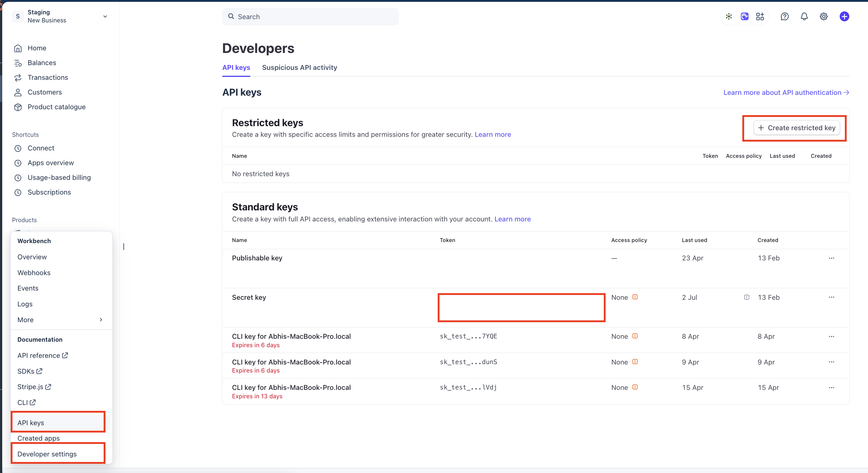Open Stripe.js documentation link
The image size is (868, 473).
34,387
